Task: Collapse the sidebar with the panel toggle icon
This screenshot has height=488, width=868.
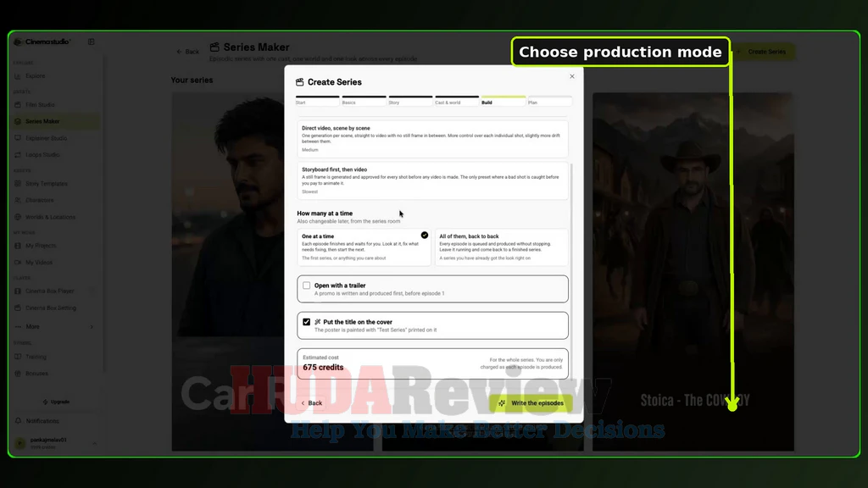Action: tap(92, 42)
